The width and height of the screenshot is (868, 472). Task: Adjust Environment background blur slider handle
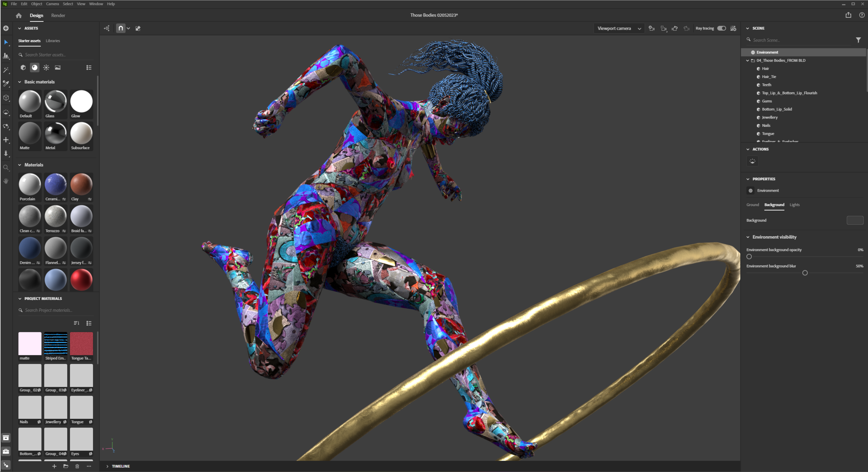click(805, 273)
